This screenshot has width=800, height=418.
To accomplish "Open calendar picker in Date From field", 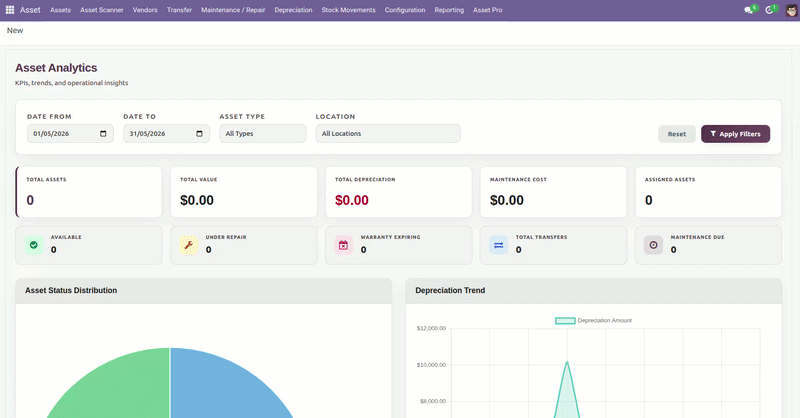I will click(x=103, y=134).
